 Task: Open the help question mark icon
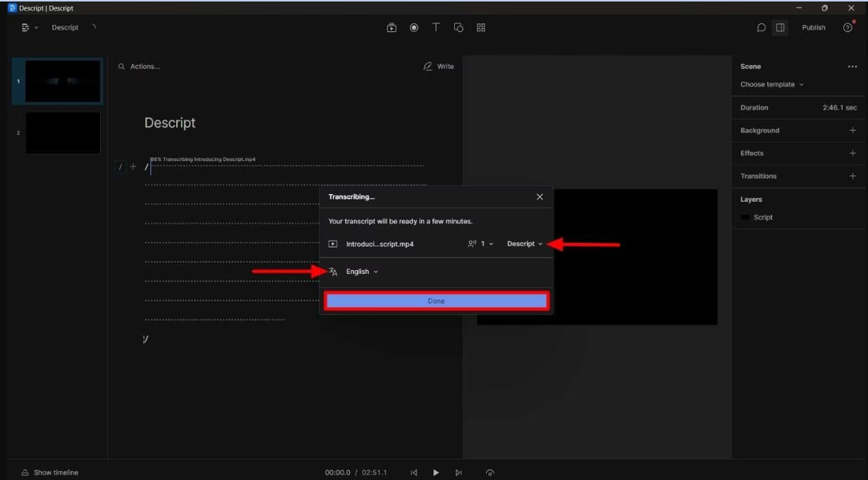847,28
